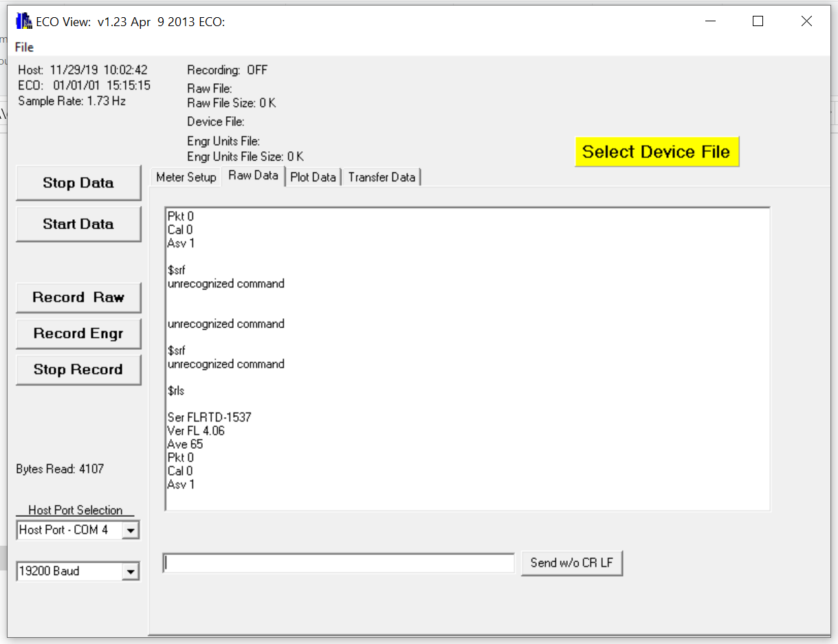
Task: Maximize the ECO View window
Action: coord(758,21)
